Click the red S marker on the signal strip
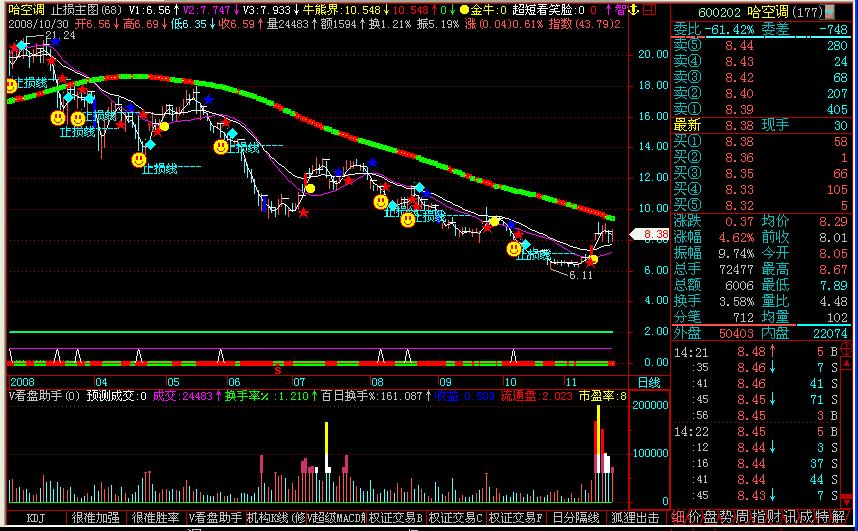The width and height of the screenshot is (858, 531). (x=278, y=370)
